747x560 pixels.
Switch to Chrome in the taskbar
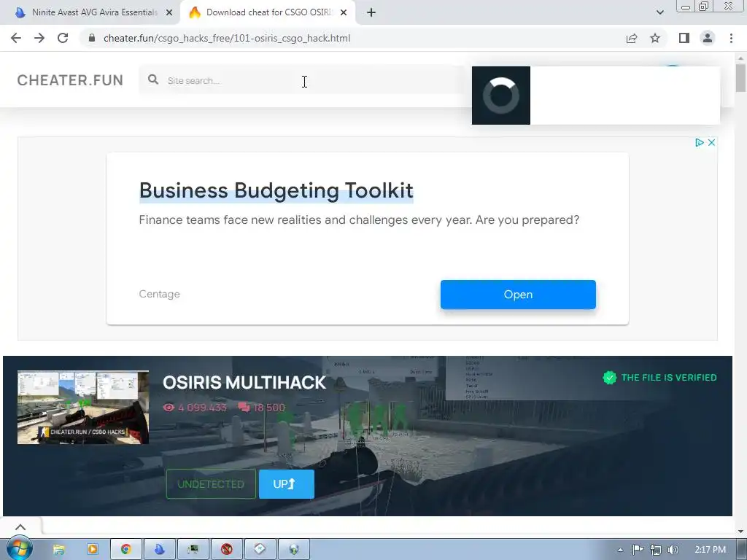[125, 550]
